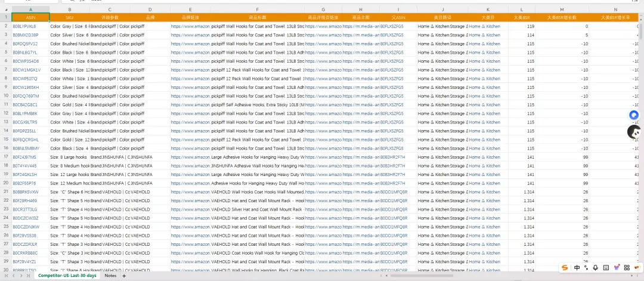Select cell with ASIN B0CB42G8C1
The width and height of the screenshot is (644, 281).
tap(31, 105)
